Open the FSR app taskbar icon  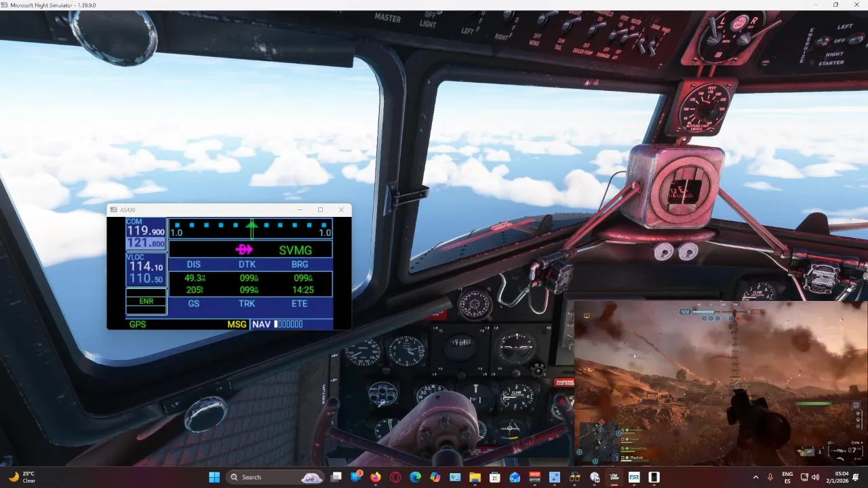pyautogui.click(x=634, y=477)
